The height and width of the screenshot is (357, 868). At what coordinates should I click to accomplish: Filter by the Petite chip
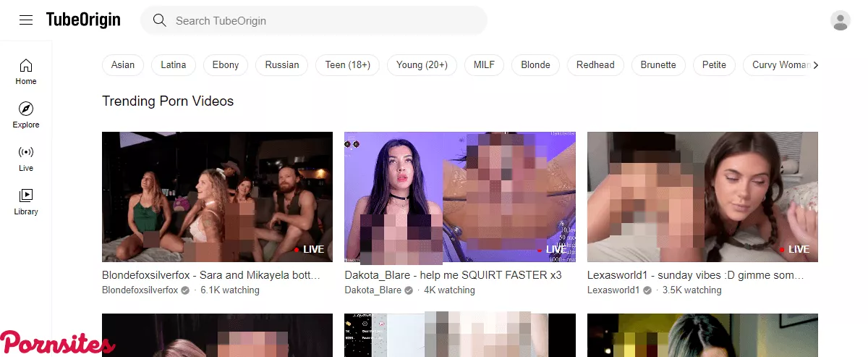[x=713, y=65]
